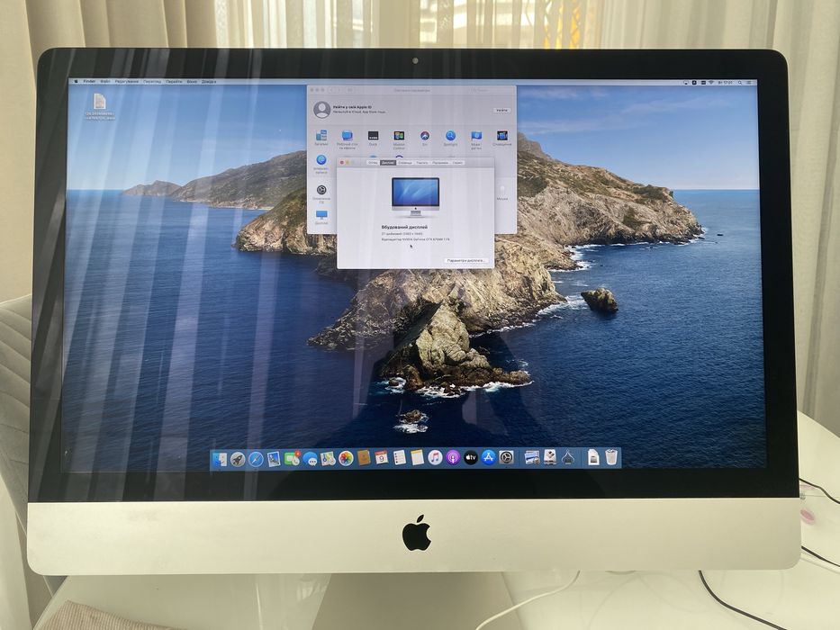Click forward arrow in System Preferences toolbar
Screen dimensions: 840x630
pos(339,90)
